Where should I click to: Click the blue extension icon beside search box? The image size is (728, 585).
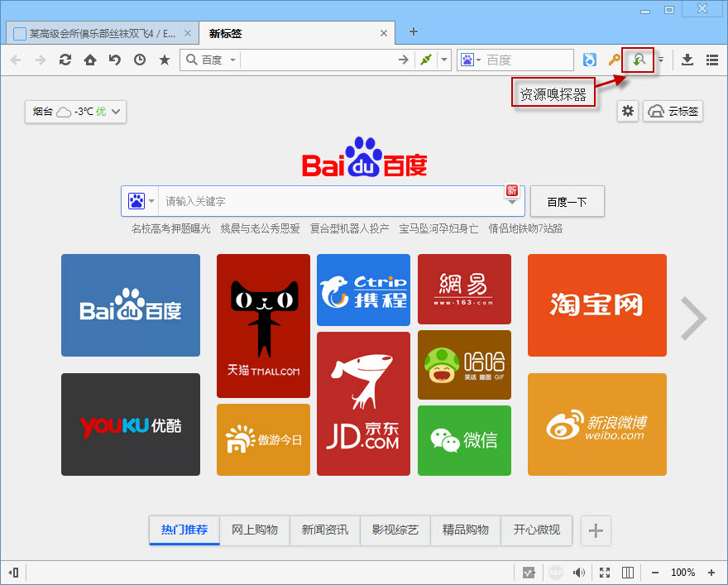(x=590, y=60)
